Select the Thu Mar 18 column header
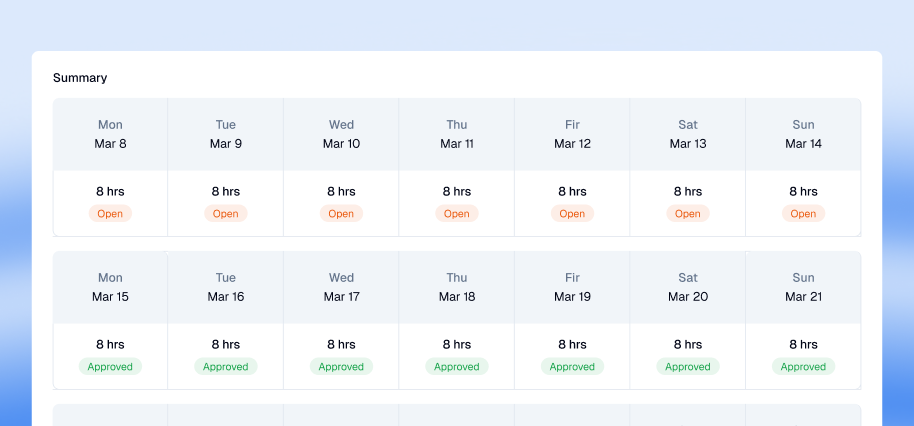Viewport: 914px width, 426px height. pyautogui.click(x=457, y=287)
